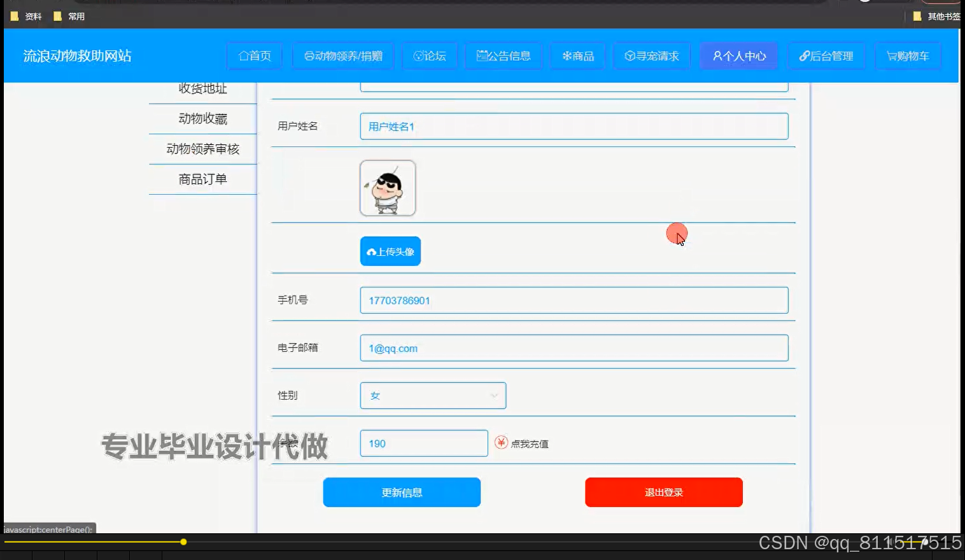The width and height of the screenshot is (965, 560).
Task: Open 商品订单 sidebar entry
Action: tap(202, 179)
